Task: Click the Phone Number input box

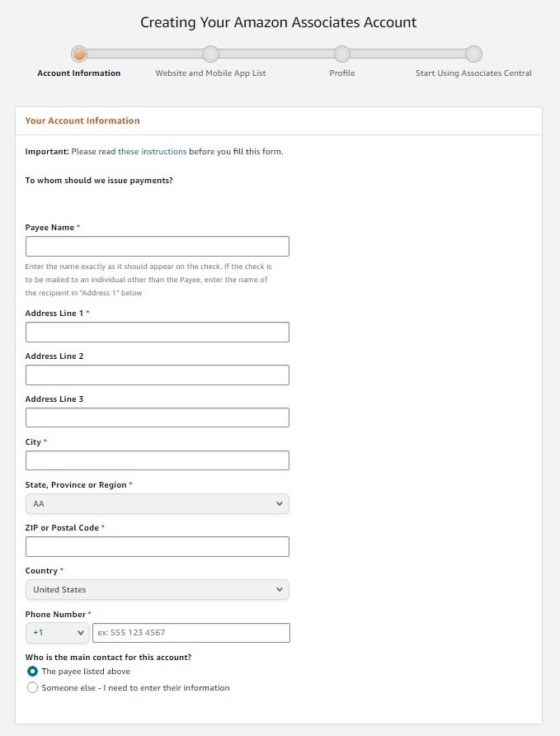Action: pos(191,633)
